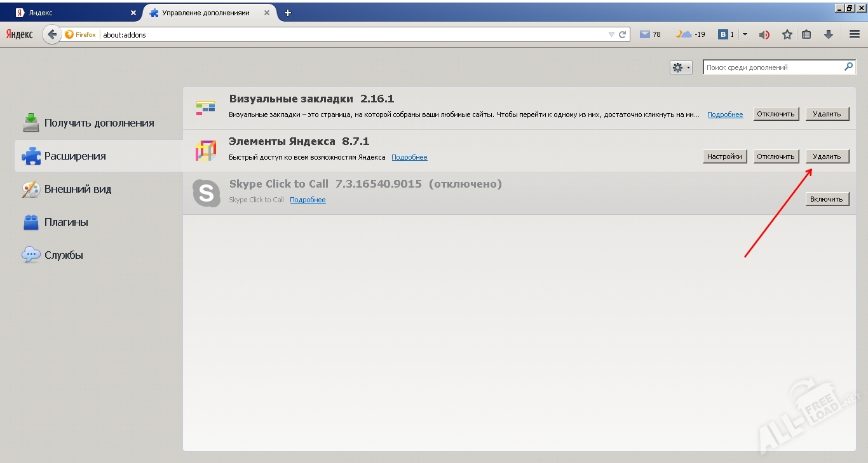Open bookmarks with the star icon
This screenshot has height=463, width=868.
click(787, 34)
